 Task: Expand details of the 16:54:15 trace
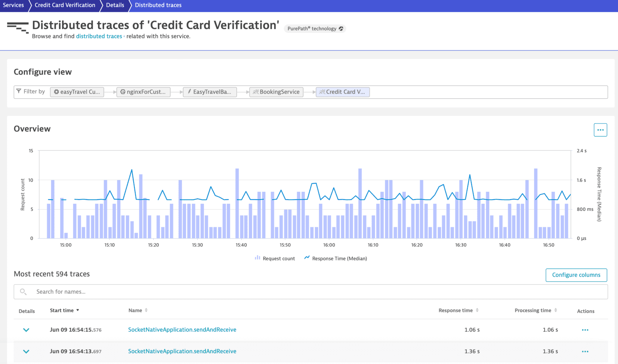26,330
